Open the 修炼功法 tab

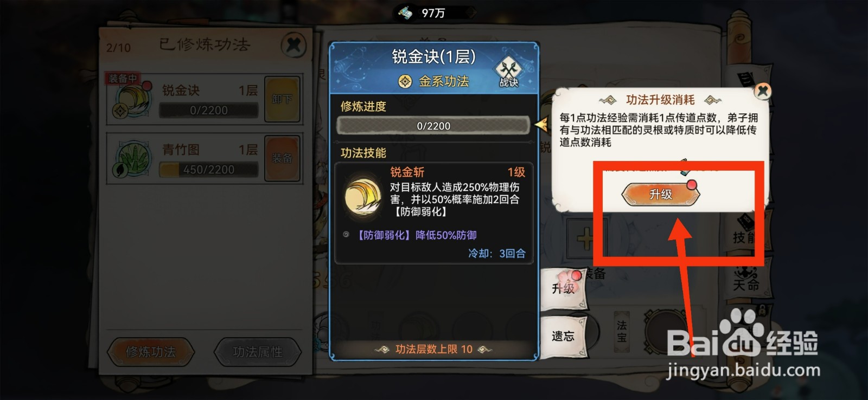[x=151, y=352]
